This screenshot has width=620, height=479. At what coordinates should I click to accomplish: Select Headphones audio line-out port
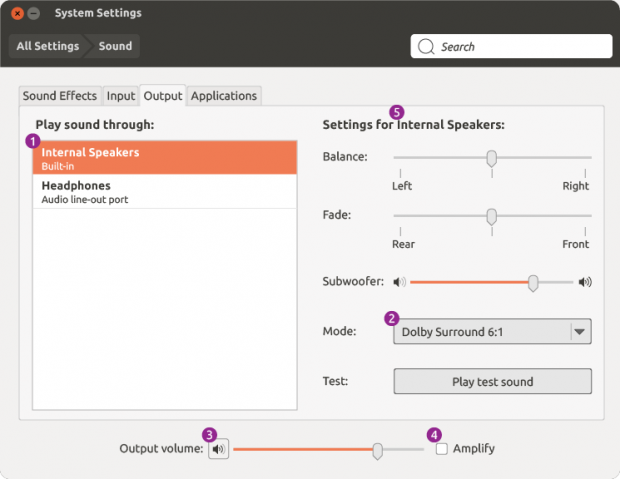coord(164,192)
